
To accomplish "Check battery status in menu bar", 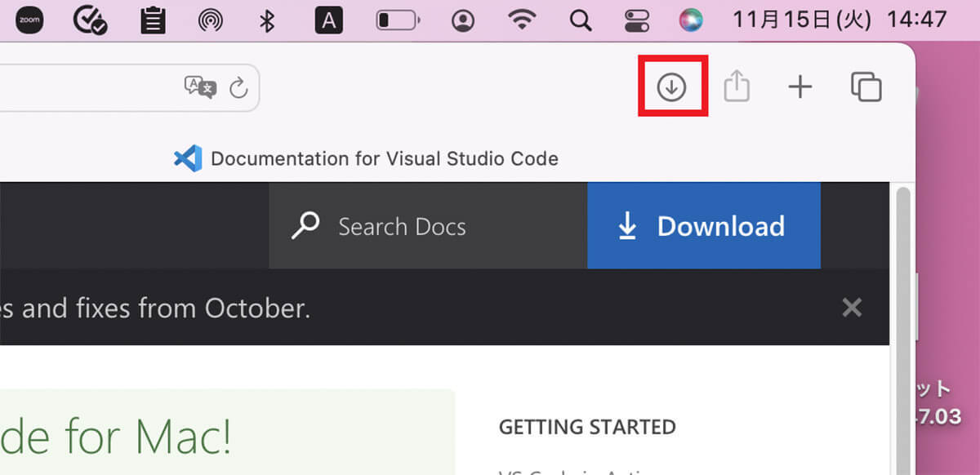I will coord(398,20).
